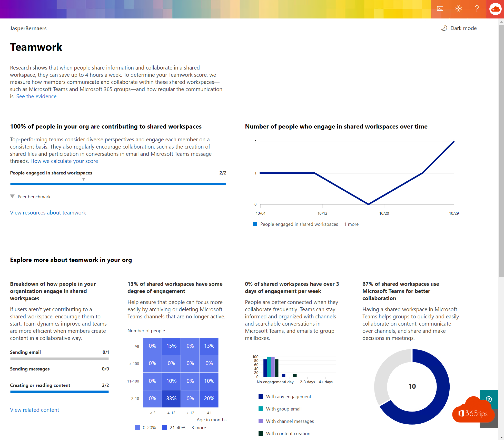The image size is (504, 440).
Task: Select 'All' age in months tab in heatmap
Action: pyautogui.click(x=210, y=413)
